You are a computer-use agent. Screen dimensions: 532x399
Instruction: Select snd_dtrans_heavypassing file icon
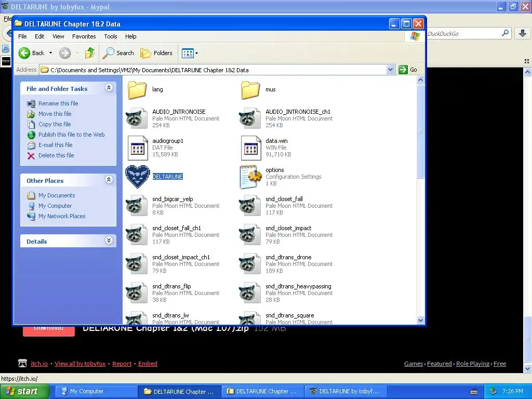click(250, 293)
